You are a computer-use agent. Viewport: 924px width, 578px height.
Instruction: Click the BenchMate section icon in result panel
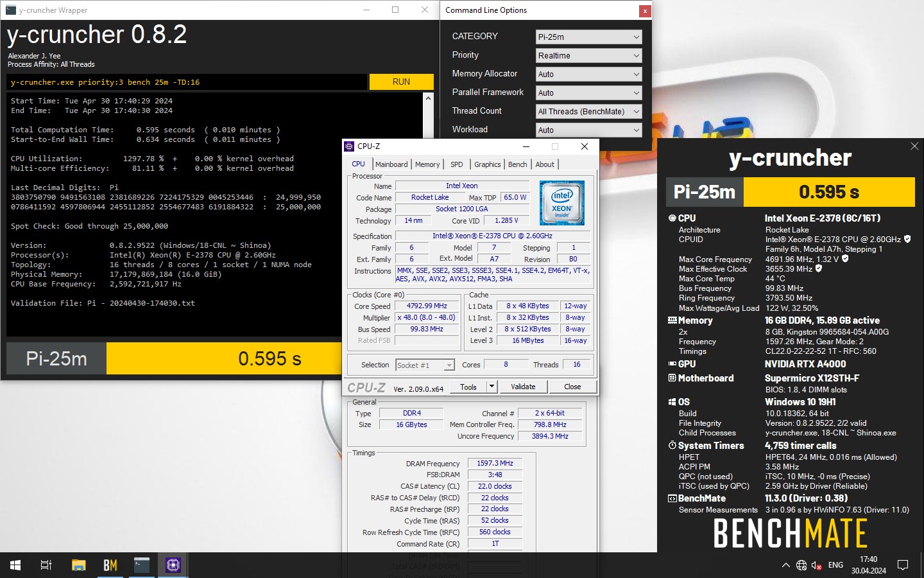(x=672, y=498)
